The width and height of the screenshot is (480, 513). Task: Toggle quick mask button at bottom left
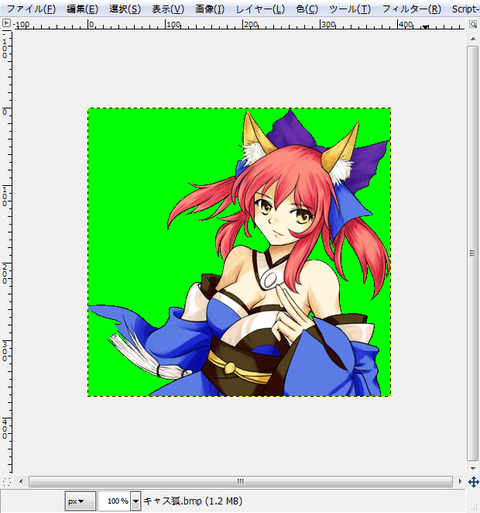6,481
